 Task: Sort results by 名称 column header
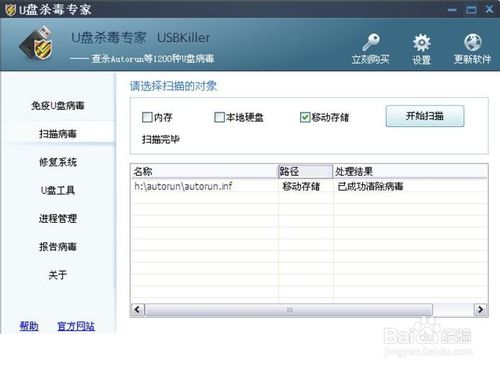(205, 171)
